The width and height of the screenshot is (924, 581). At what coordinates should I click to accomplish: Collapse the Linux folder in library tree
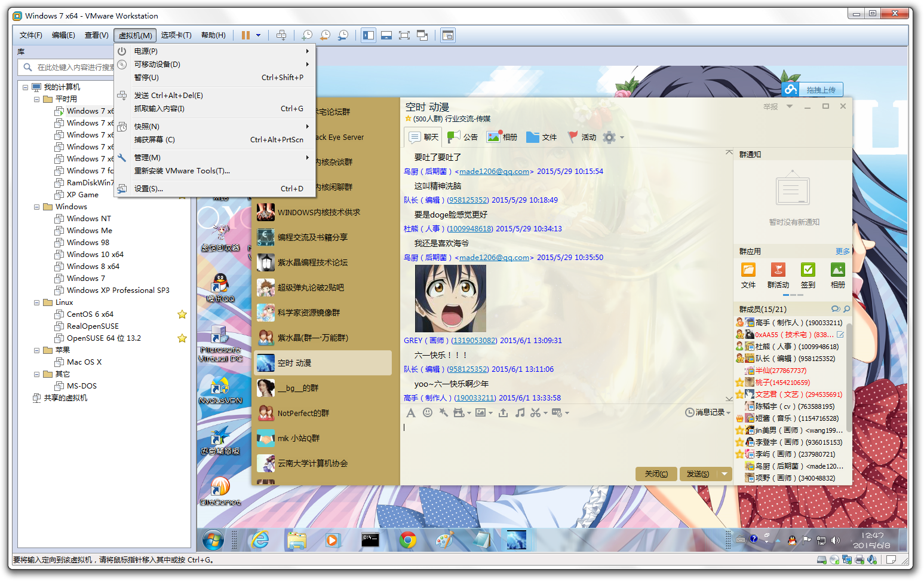click(37, 302)
